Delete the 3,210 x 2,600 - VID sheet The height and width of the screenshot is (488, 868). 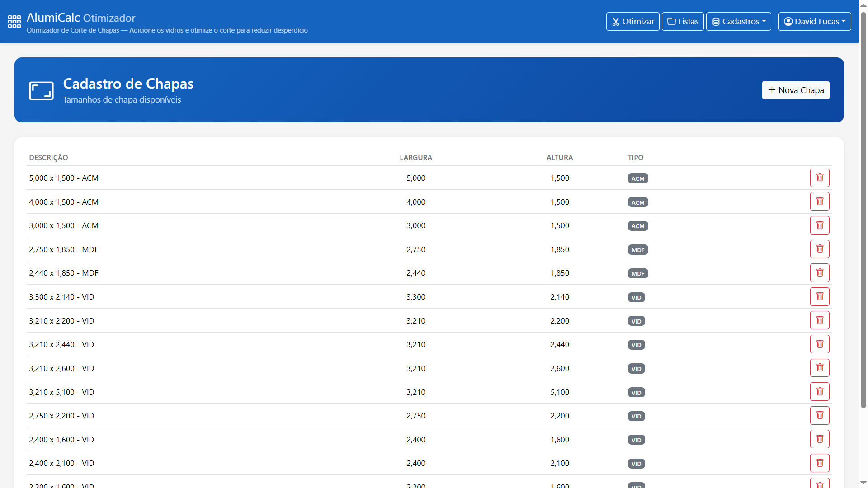820,368
